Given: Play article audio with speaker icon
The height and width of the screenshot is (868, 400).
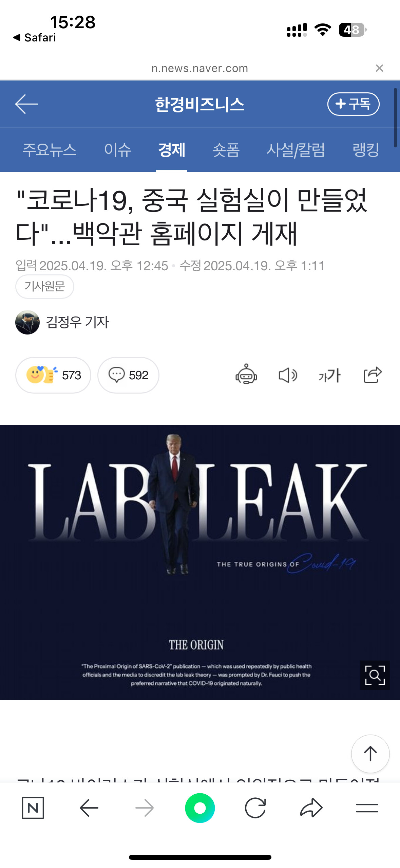Looking at the screenshot, I should [288, 375].
